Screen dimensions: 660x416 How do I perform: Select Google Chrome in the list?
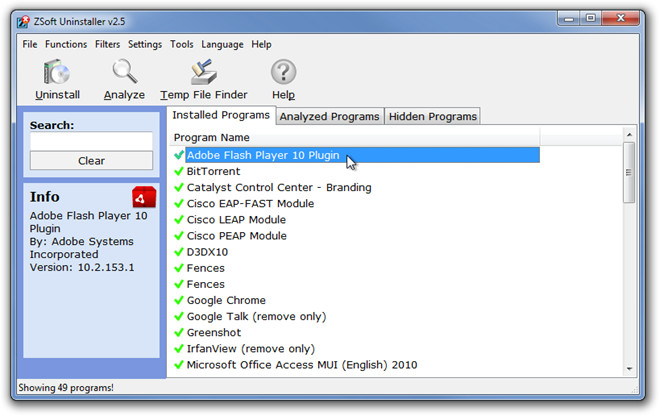tap(226, 300)
